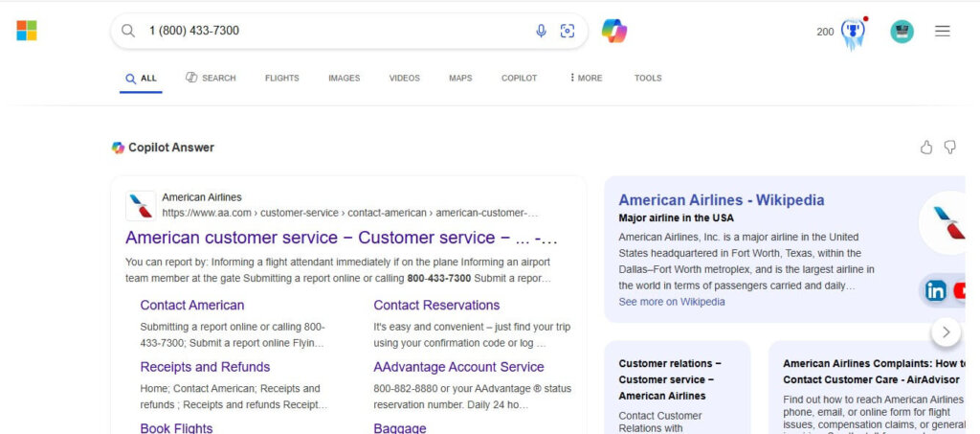Click American Airlines favicon in first result
The image size is (980, 434).
pyautogui.click(x=141, y=206)
